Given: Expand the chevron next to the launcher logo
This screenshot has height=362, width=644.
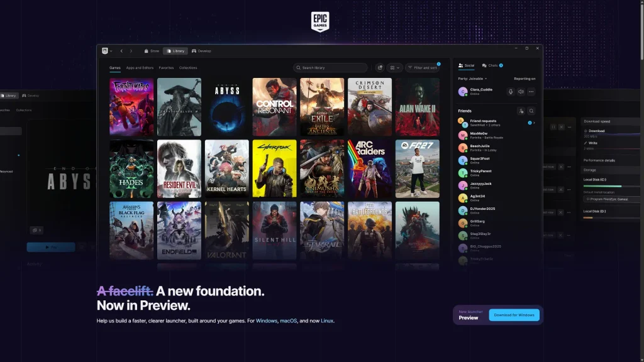Looking at the screenshot, I should tap(111, 51).
